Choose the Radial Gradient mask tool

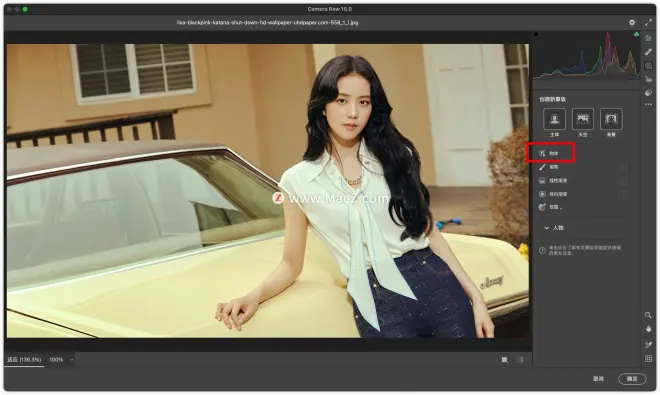pos(553,194)
